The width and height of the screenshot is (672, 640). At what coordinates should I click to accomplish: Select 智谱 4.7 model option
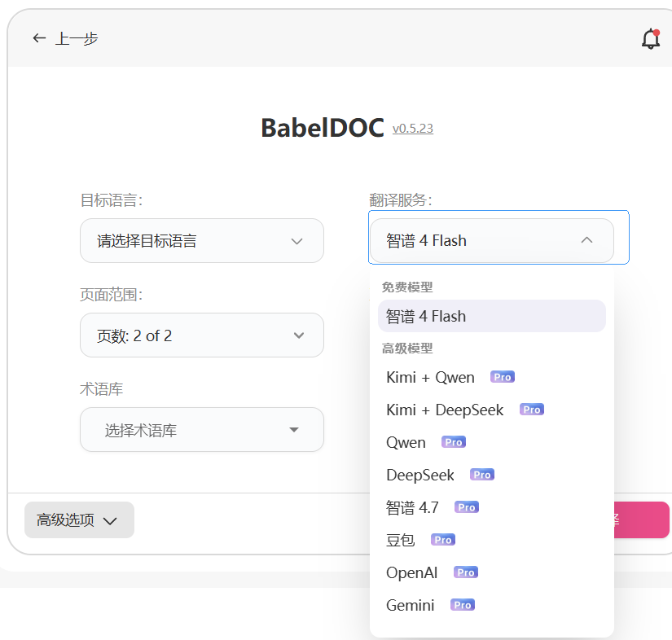[491, 507]
